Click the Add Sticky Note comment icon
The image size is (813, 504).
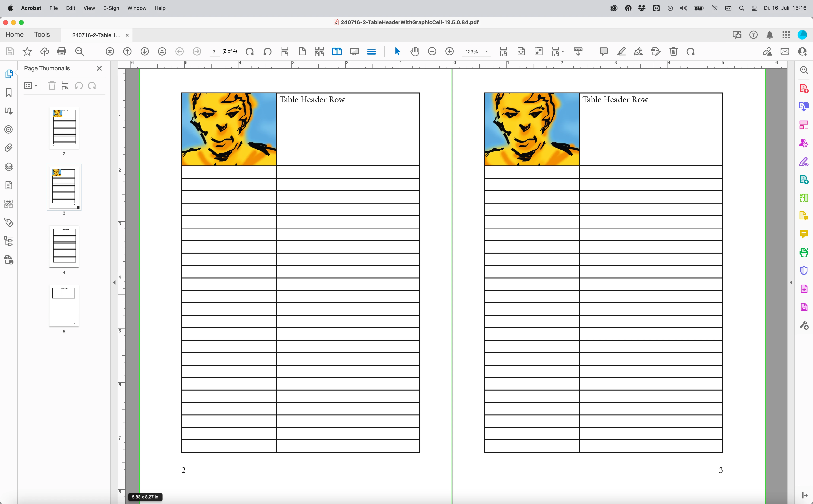[x=603, y=51]
